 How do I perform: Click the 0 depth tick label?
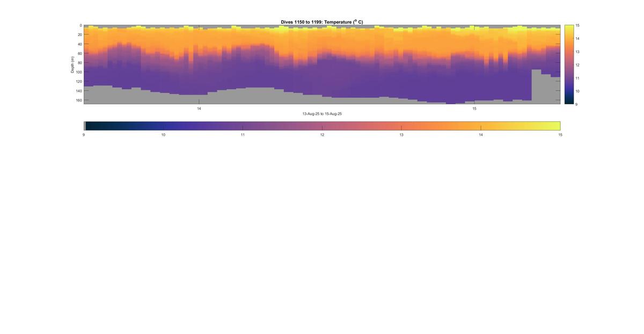pyautogui.click(x=80, y=25)
